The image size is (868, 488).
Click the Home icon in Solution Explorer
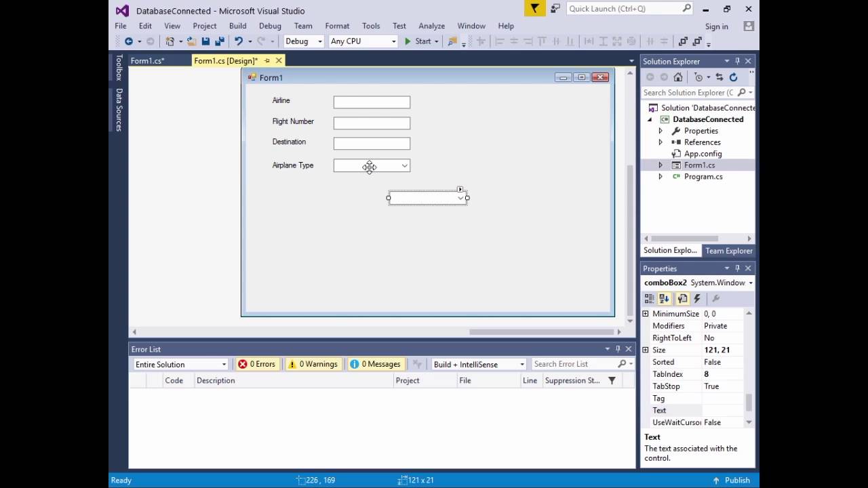click(x=678, y=77)
